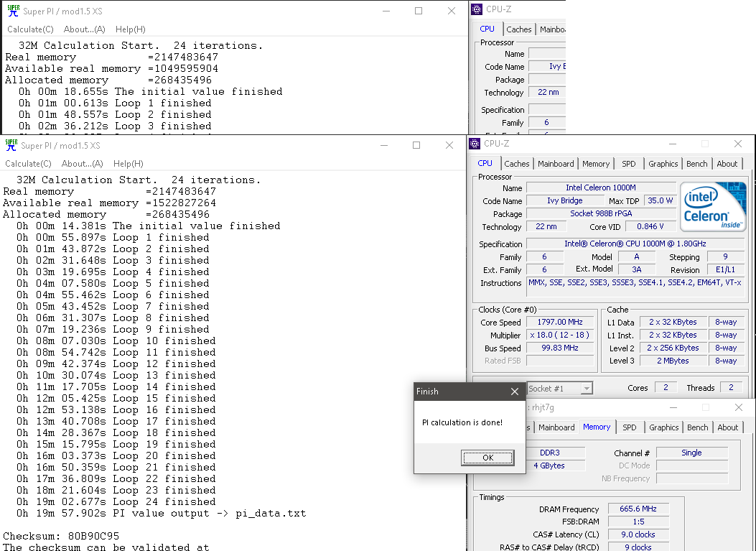Click the PI value output pi_data.txt line
This screenshot has height=551, width=756.
[x=161, y=514]
